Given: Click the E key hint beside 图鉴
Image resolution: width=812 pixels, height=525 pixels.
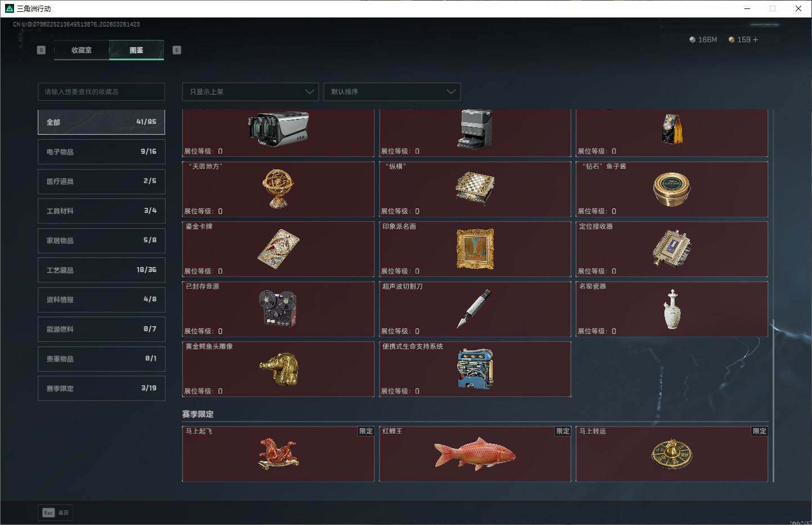Looking at the screenshot, I should pyautogui.click(x=177, y=50).
